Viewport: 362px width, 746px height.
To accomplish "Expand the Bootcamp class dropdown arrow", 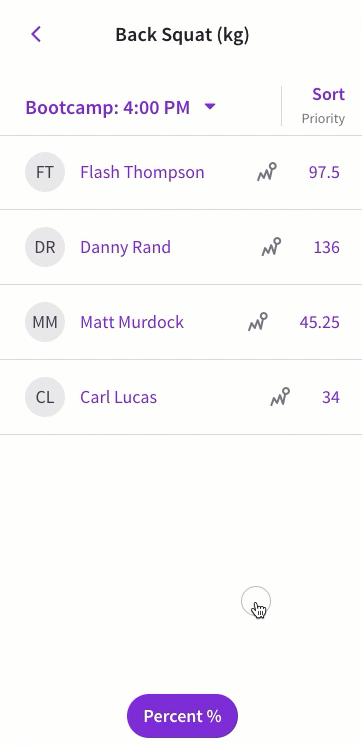I will coord(210,107).
